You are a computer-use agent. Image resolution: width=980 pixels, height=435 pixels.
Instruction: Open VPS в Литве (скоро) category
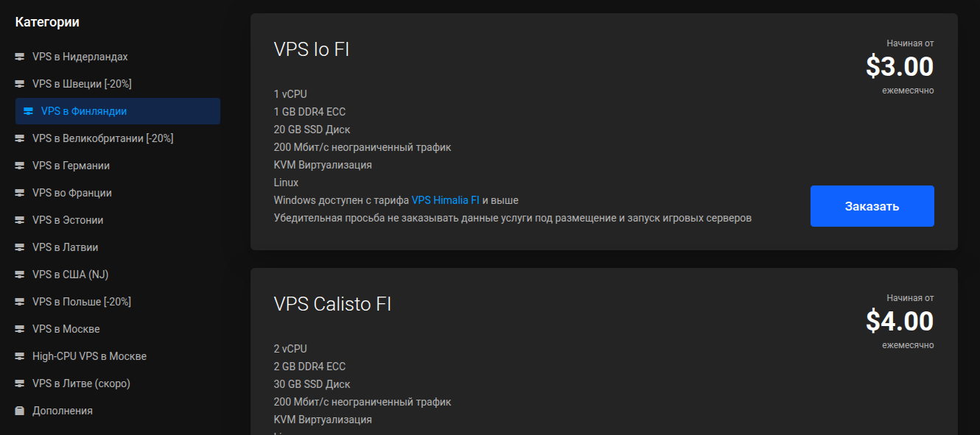pyautogui.click(x=81, y=383)
